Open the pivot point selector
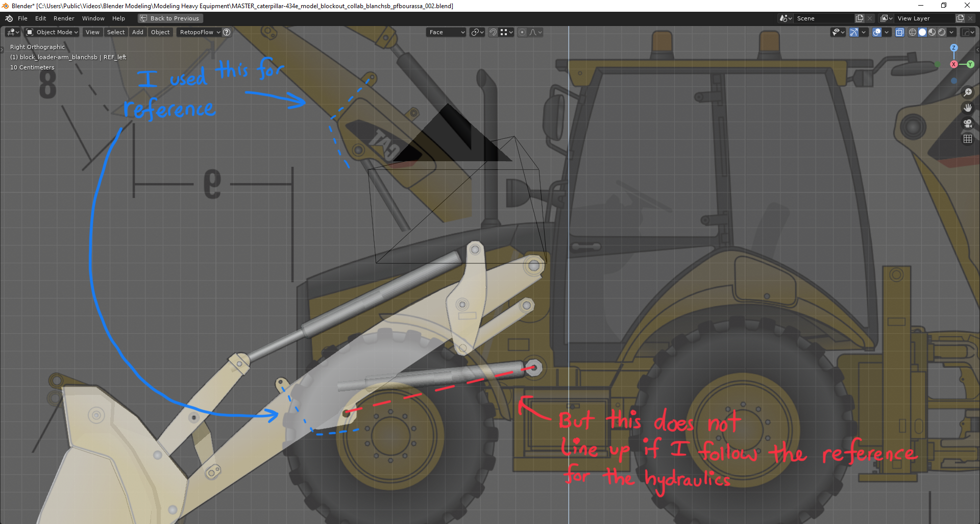The height and width of the screenshot is (524, 980). pos(478,32)
